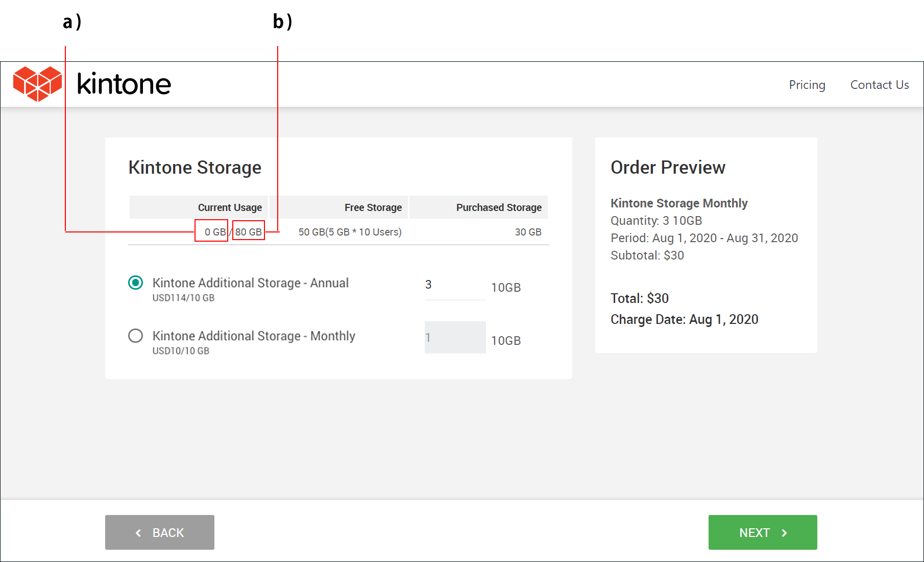Click the Order Preview heading
This screenshot has height=562, width=924.
[668, 168]
